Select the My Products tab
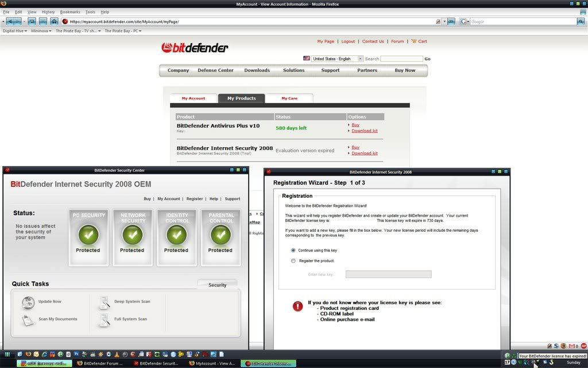The image size is (588, 368). point(242,98)
